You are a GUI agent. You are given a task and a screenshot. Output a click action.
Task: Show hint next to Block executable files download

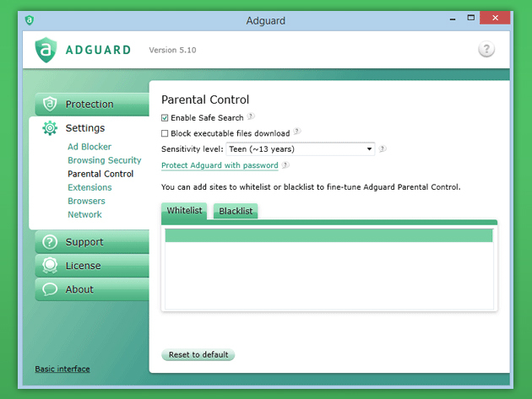297,132
